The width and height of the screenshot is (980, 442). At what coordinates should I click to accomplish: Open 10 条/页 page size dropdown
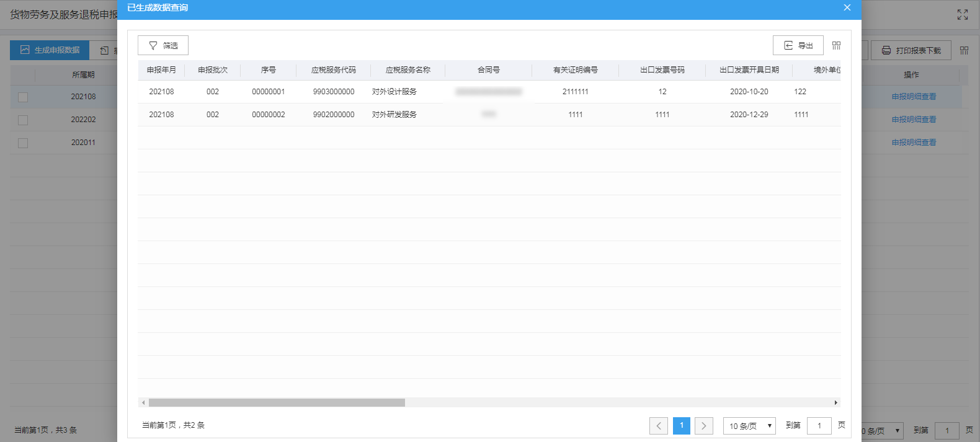(749, 426)
